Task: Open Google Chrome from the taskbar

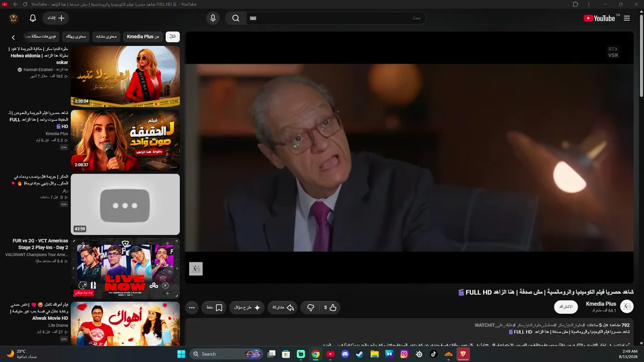Action: (x=315, y=354)
